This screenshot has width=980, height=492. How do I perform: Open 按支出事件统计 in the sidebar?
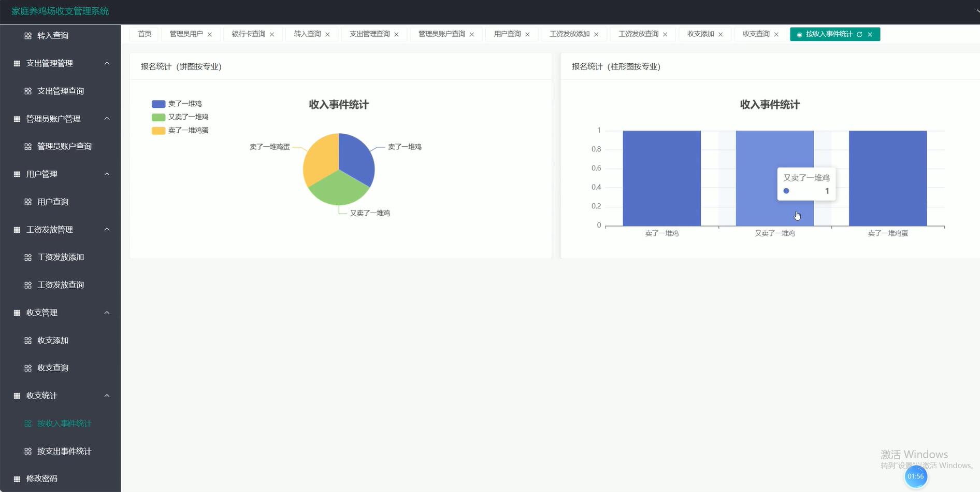64,451
